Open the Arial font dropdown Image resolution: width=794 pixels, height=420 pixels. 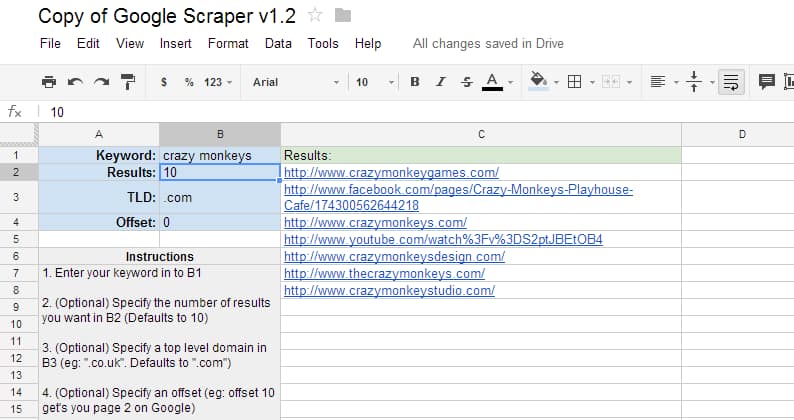click(x=290, y=82)
